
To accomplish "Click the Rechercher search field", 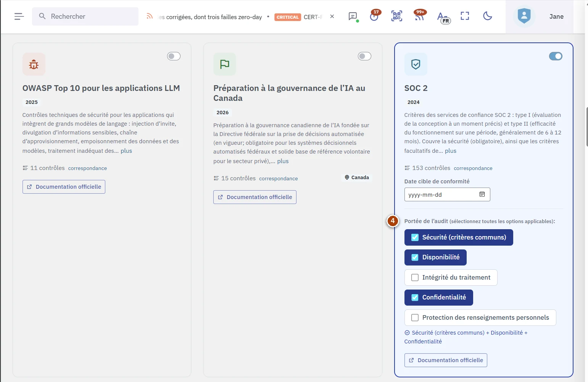I will (x=85, y=16).
